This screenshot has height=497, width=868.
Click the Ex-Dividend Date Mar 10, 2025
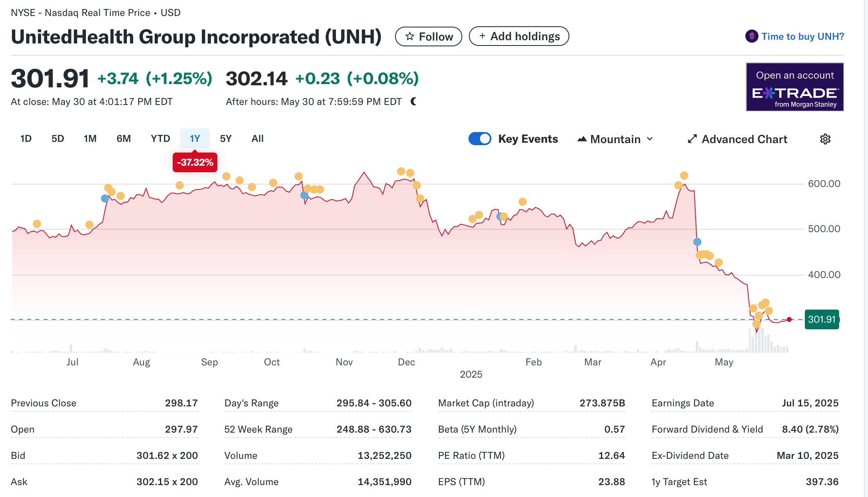[x=808, y=456]
